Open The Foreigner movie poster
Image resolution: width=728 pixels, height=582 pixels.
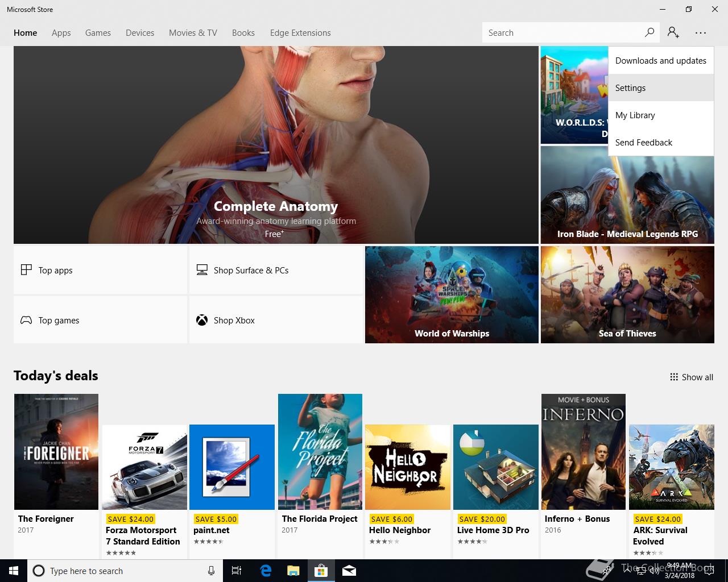pos(56,452)
